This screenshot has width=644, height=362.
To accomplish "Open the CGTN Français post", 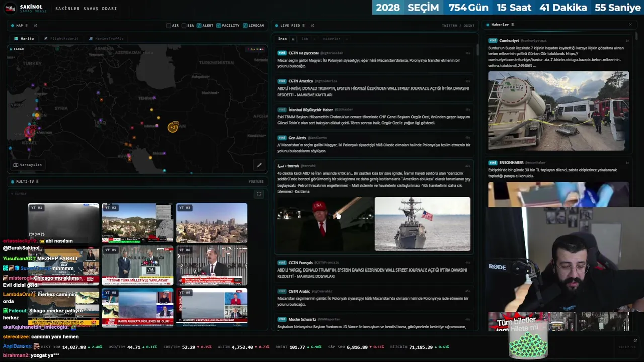I will (373, 268).
